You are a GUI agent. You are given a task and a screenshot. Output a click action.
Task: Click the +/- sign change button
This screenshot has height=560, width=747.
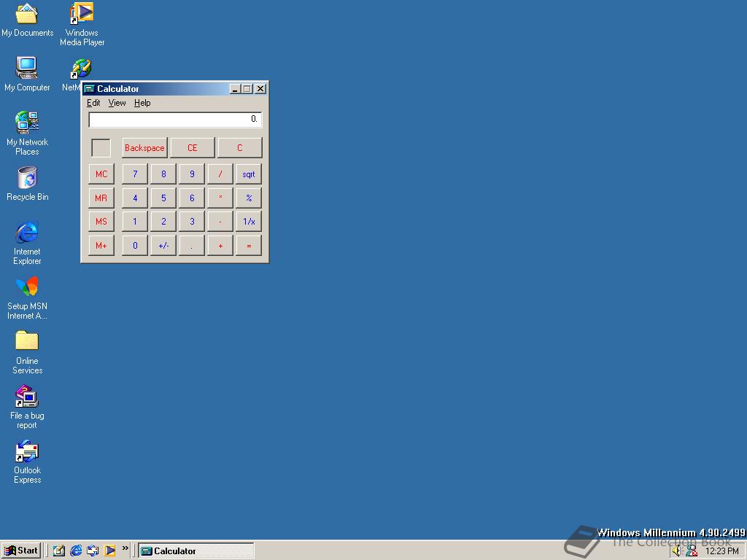(x=163, y=246)
